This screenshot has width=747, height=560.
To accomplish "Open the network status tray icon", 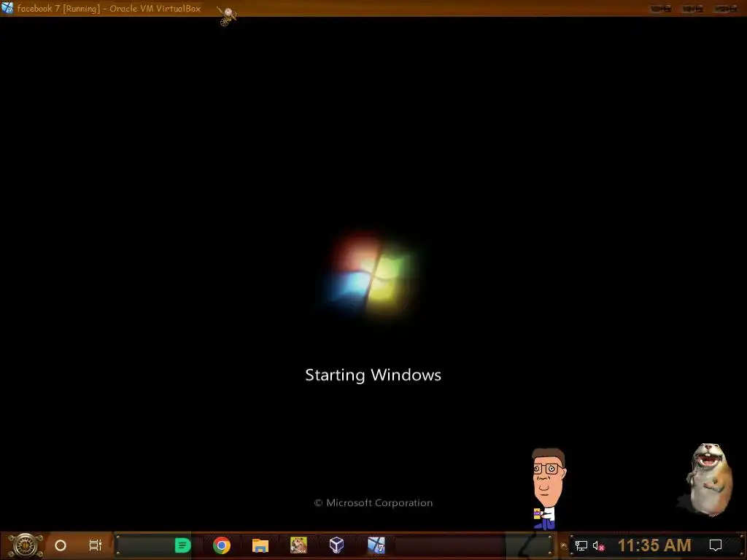I will point(581,545).
